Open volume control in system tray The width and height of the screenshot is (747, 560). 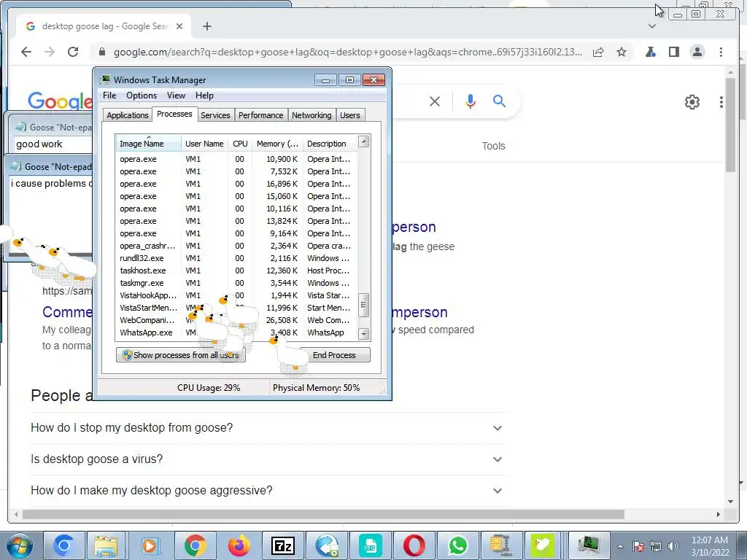pyautogui.click(x=673, y=546)
